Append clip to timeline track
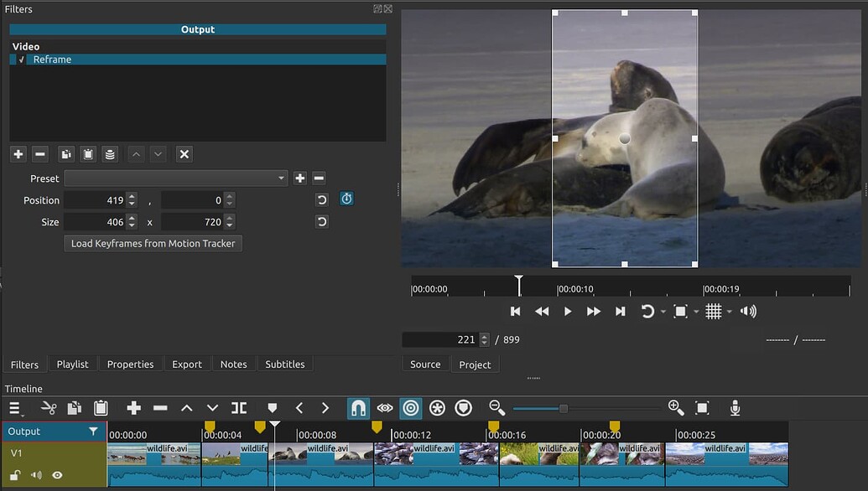This screenshot has height=491, width=868. pos(134,408)
